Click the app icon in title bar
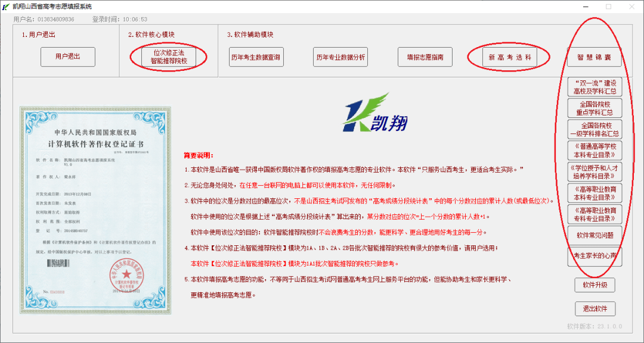 click(x=6, y=7)
